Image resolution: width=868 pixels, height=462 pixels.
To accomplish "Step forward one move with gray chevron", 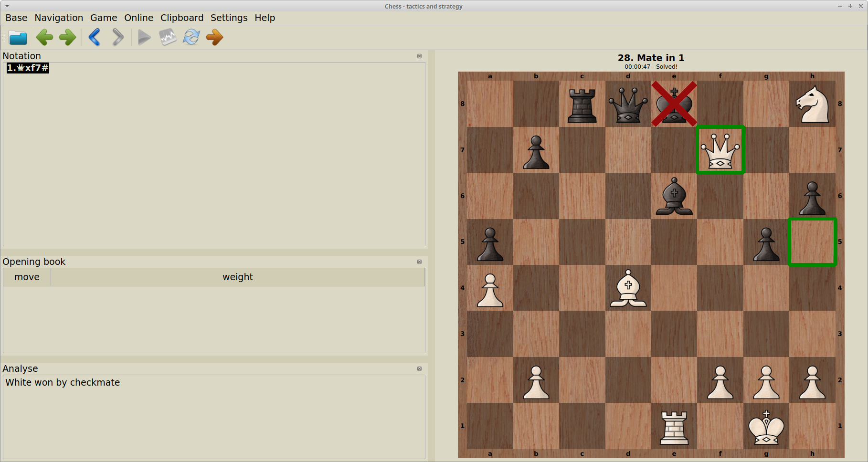I will pyautogui.click(x=117, y=37).
